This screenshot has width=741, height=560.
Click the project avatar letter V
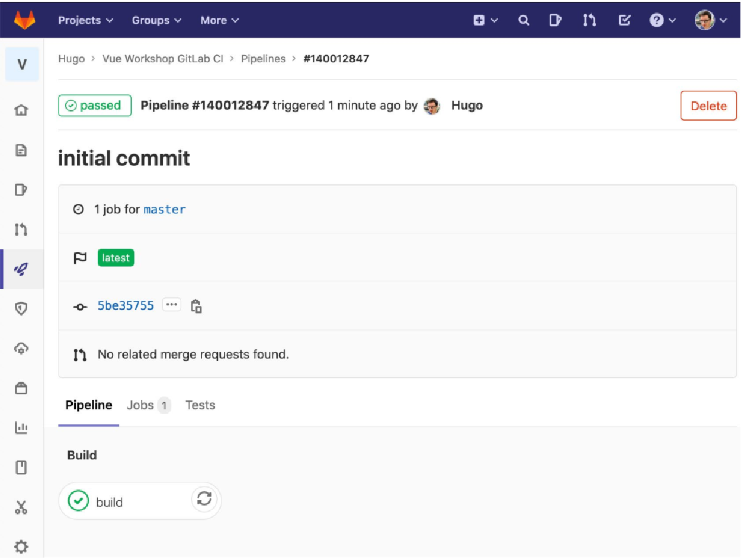(x=22, y=64)
